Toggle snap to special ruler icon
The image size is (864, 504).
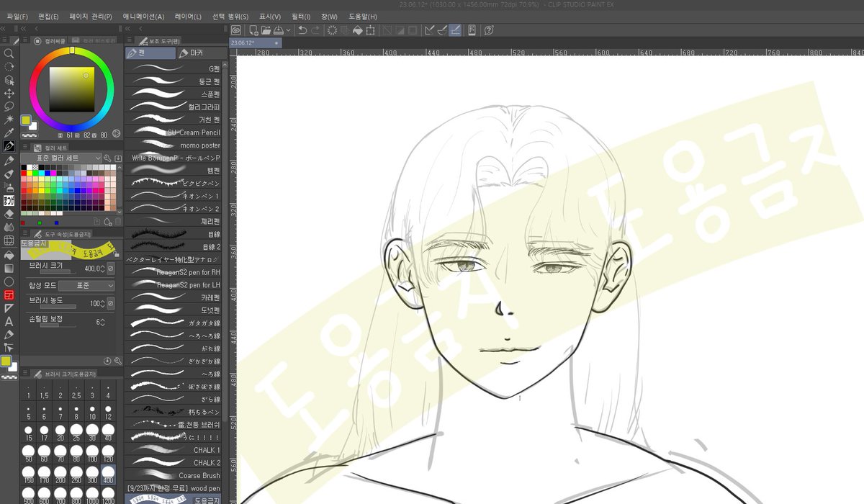coord(442,30)
